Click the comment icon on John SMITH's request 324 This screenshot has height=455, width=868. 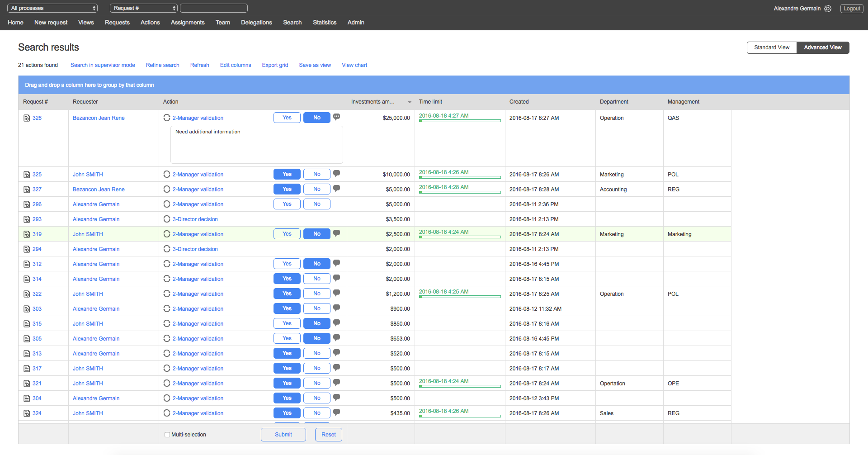coord(336,412)
